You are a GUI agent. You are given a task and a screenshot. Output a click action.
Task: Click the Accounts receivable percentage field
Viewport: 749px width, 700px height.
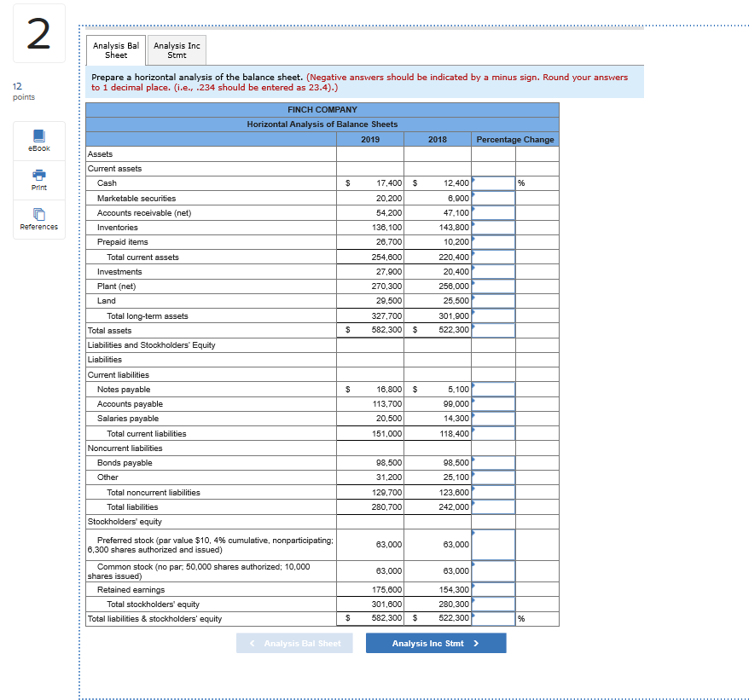[x=492, y=212]
